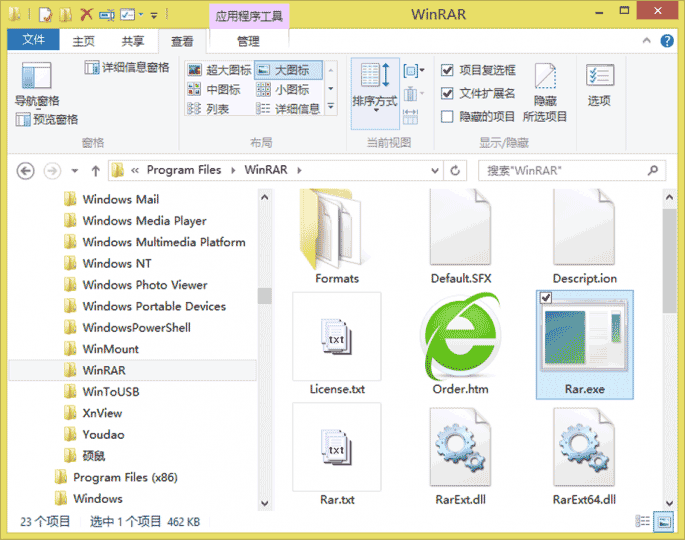Screen dimensions: 685x540
Task: Click the red Delete quick access icon
Action: click(86, 14)
